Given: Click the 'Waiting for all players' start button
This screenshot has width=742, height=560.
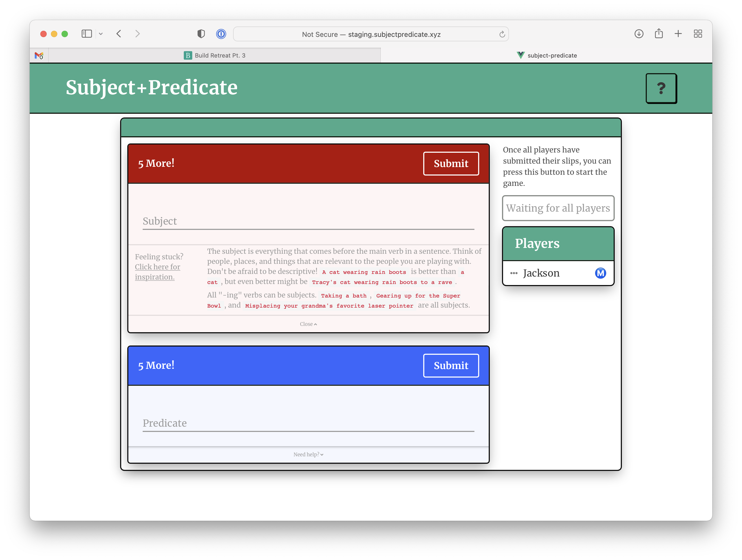Looking at the screenshot, I should 557,208.
